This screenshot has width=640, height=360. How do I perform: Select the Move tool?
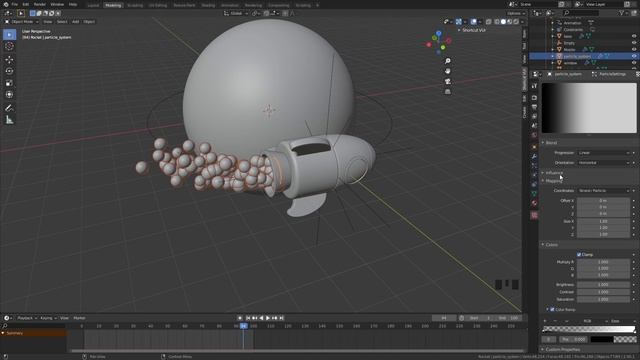point(9,60)
